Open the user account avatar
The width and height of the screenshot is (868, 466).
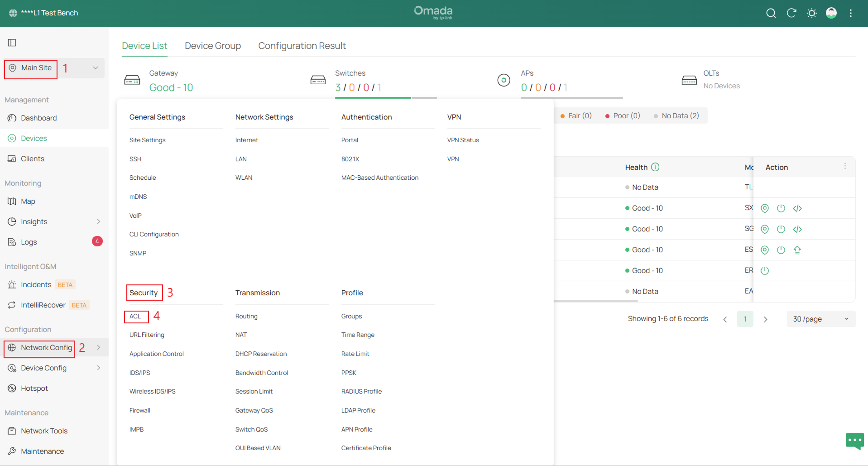click(831, 13)
